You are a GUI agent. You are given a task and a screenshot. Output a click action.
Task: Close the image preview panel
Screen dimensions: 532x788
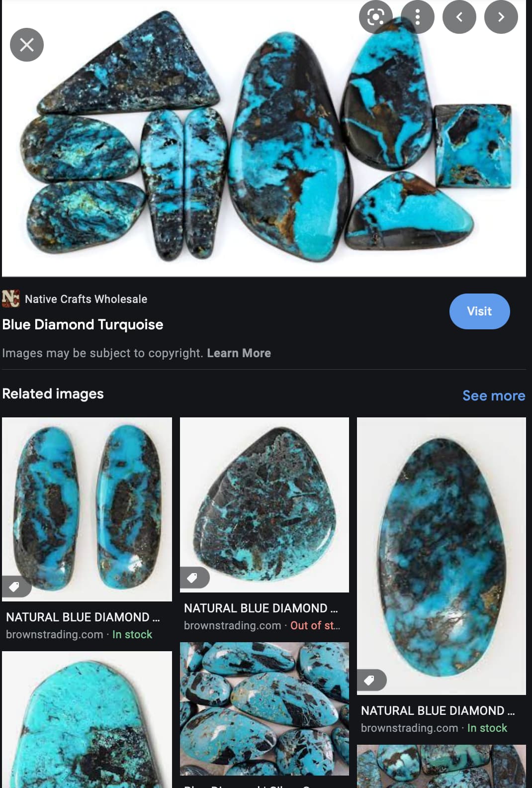pyautogui.click(x=27, y=45)
